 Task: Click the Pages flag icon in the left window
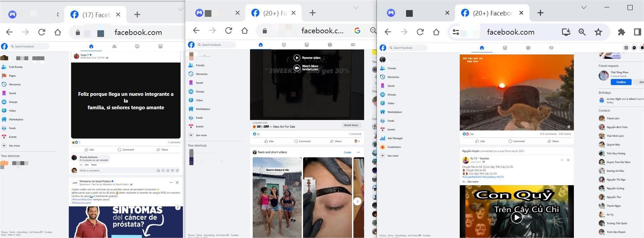(x=4, y=76)
